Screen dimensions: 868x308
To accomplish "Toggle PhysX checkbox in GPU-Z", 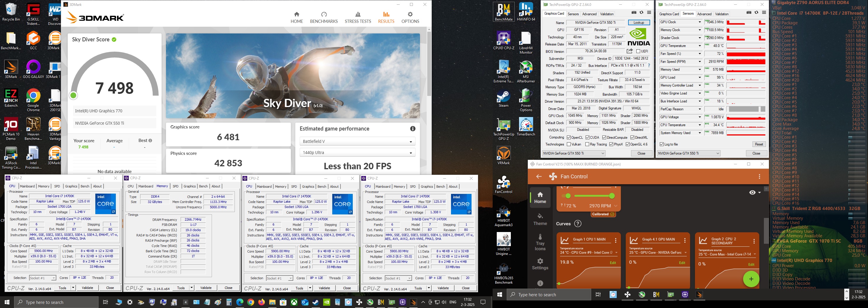I will point(611,144).
